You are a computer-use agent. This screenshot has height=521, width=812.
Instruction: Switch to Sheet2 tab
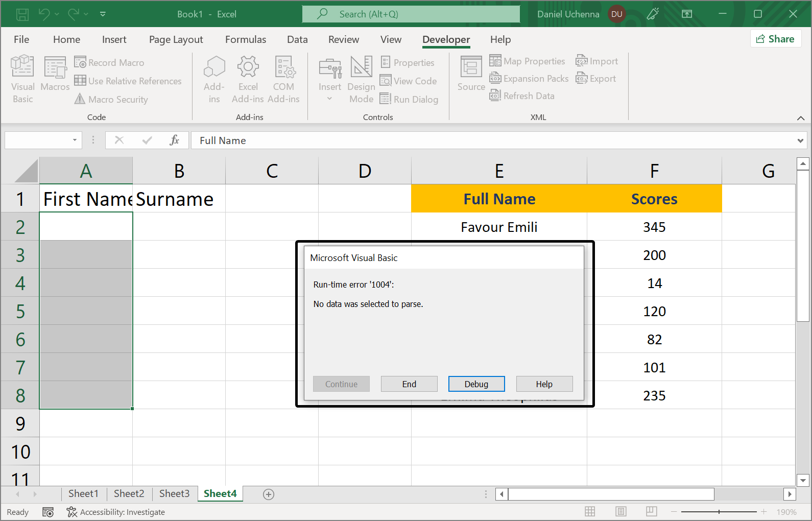pos(129,493)
